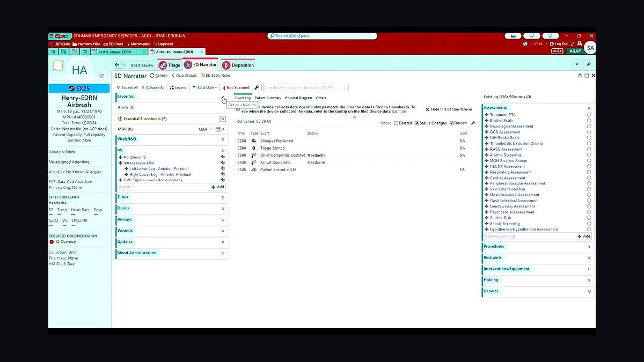Click the Disposition activity icon
Image resolution: width=644 pixels, height=362 pixels.
(226, 65)
